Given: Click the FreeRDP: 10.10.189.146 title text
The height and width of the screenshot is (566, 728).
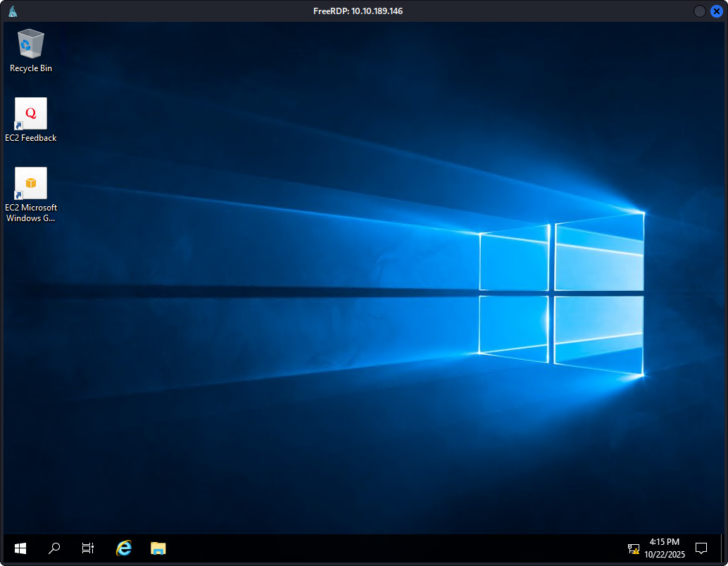Looking at the screenshot, I should 358,11.
